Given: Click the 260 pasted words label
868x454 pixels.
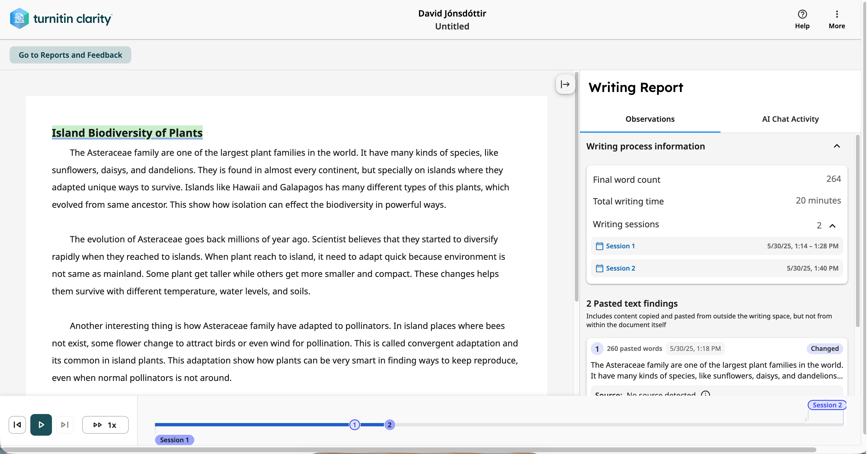Looking at the screenshot, I should 634,348.
